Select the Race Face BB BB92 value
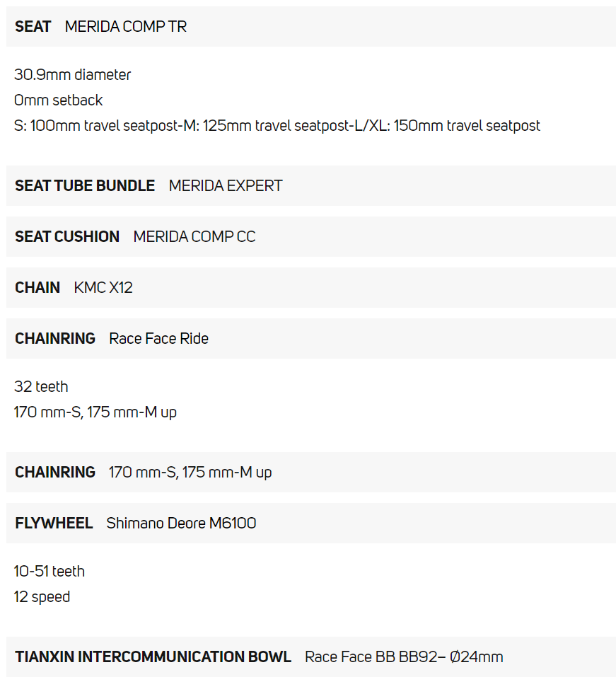The width and height of the screenshot is (616, 677). tap(404, 656)
